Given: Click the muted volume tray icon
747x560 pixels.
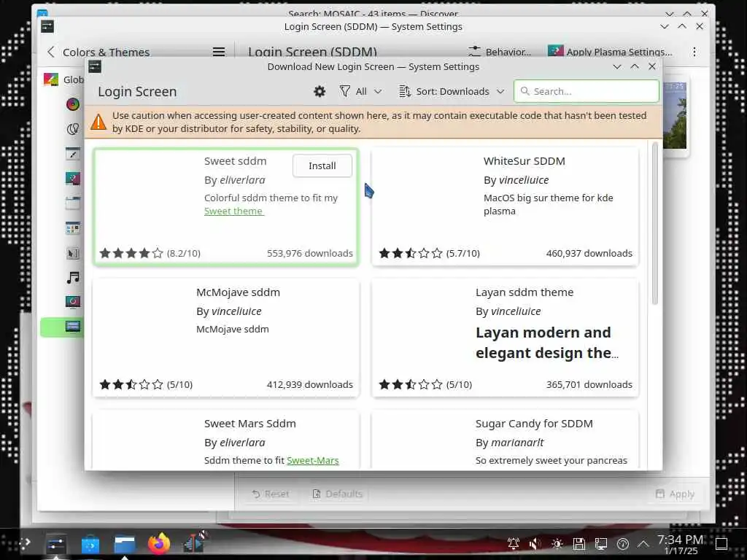Looking at the screenshot, I should click(535, 543).
